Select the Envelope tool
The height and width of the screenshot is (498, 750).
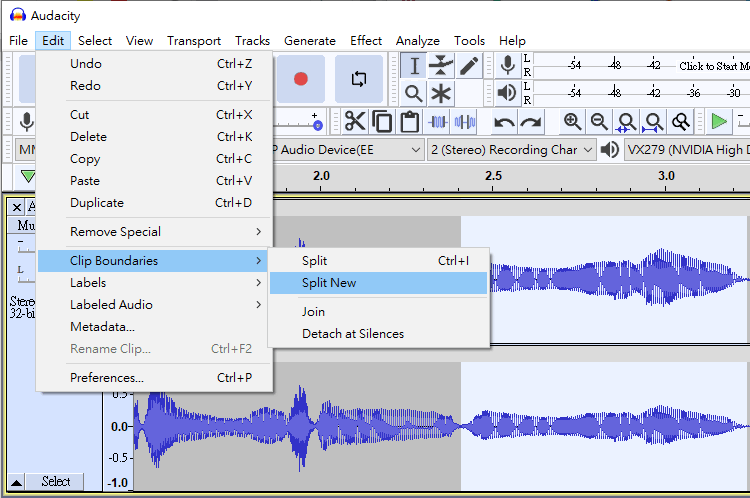441,66
